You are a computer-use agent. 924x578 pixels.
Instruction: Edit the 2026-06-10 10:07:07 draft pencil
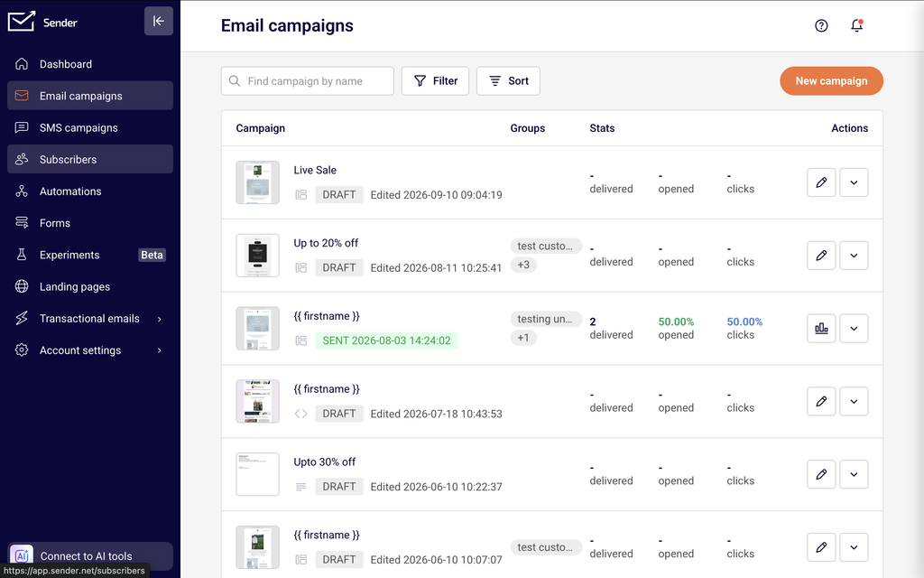pyautogui.click(x=821, y=547)
